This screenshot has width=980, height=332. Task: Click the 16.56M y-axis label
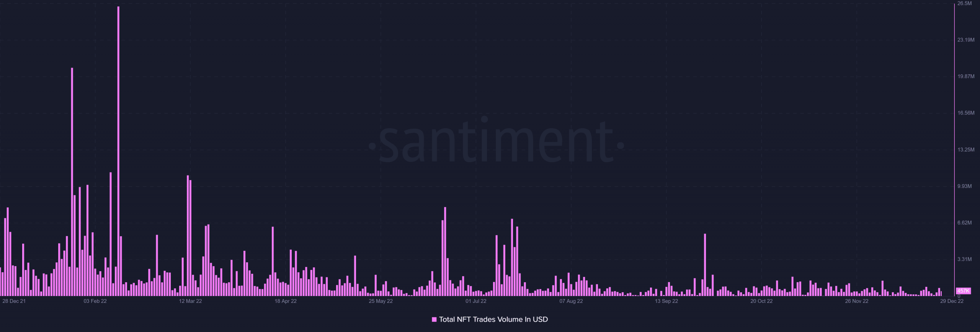tap(965, 113)
